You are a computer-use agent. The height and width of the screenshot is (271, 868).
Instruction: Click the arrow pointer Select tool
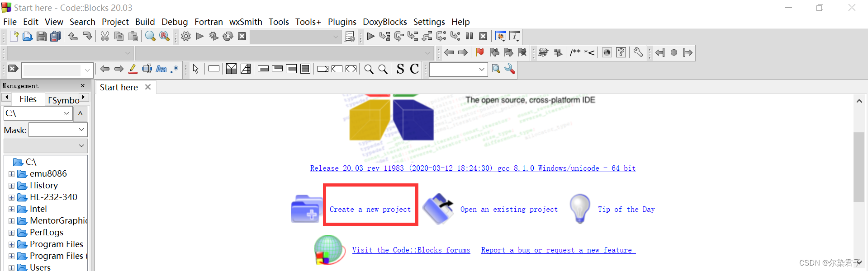pos(196,69)
